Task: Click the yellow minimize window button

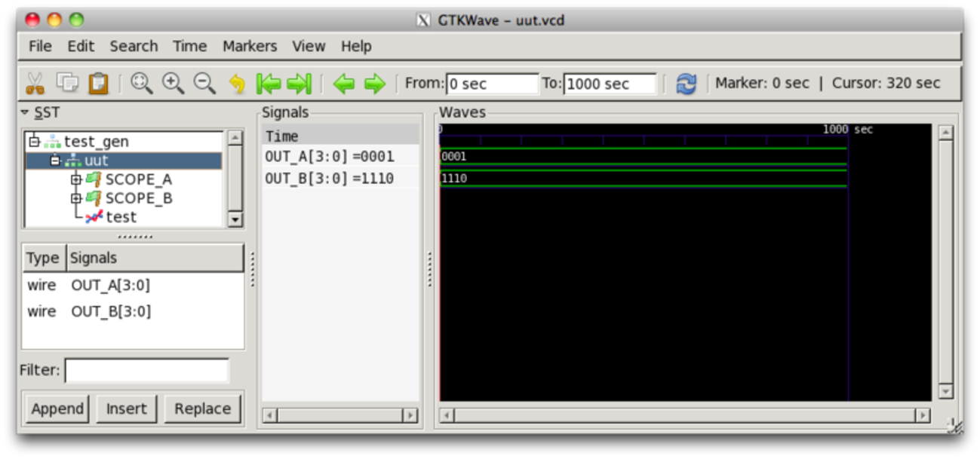Action: click(x=54, y=20)
